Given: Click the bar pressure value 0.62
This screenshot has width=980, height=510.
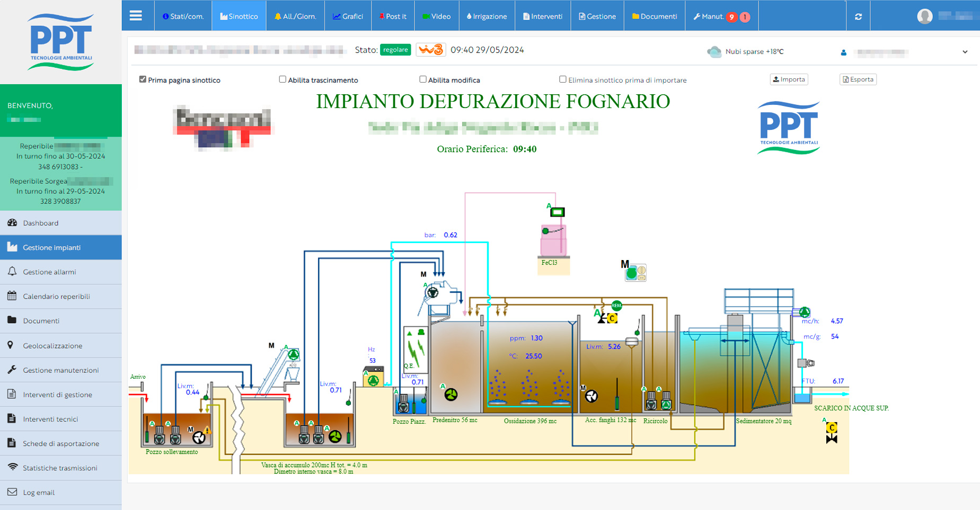Looking at the screenshot, I should click(451, 235).
